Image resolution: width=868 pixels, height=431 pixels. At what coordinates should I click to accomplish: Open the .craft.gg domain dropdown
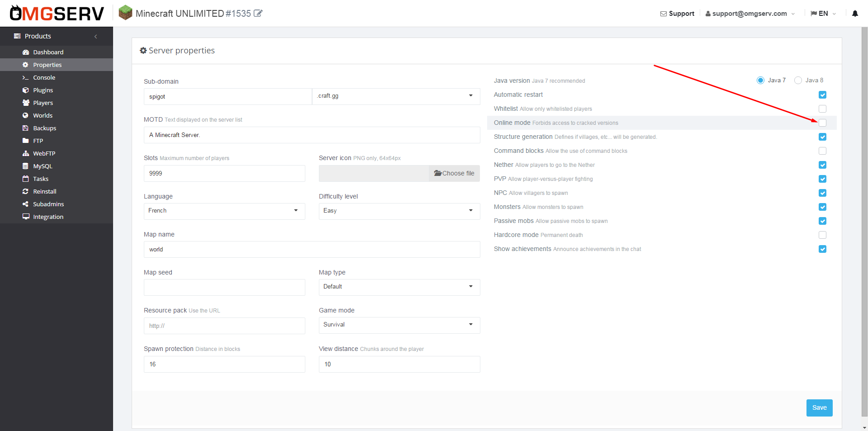point(396,96)
